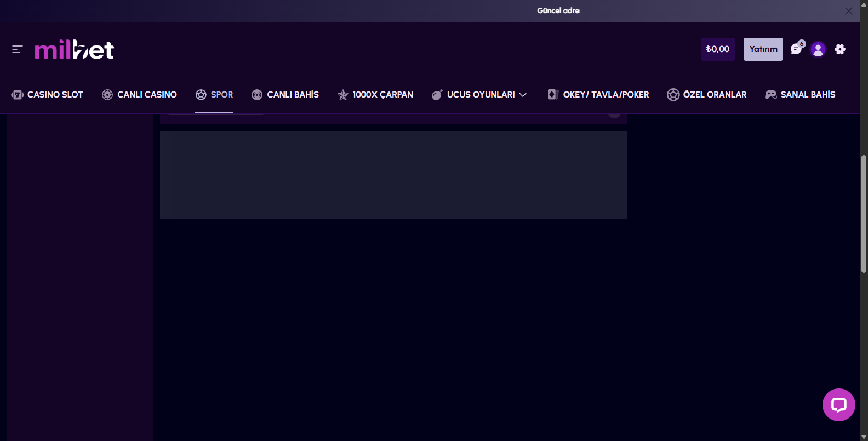This screenshot has height=441, width=868.
Task: Click the Güncel adres banner text
Action: [x=559, y=10]
